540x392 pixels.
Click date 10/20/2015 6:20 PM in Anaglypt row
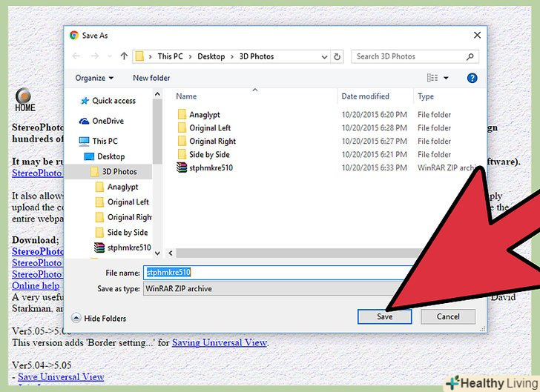(x=374, y=115)
